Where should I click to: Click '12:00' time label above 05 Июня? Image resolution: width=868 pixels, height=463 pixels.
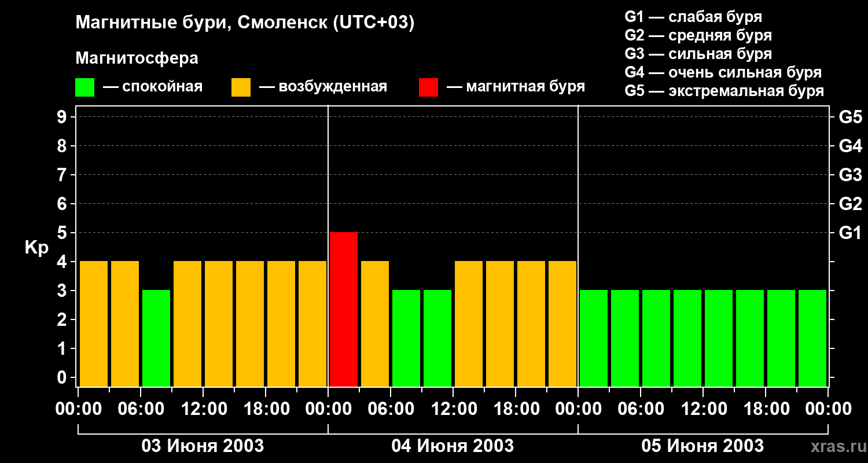(x=703, y=409)
